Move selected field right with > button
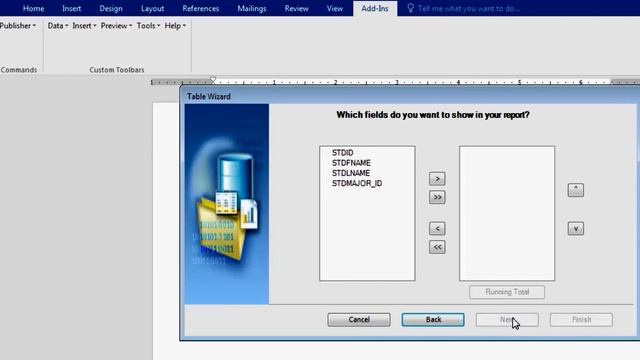Image resolution: width=640 pixels, height=360 pixels. click(x=437, y=179)
